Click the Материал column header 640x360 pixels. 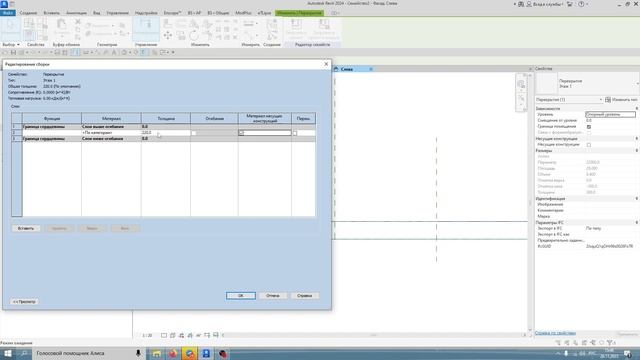111,118
